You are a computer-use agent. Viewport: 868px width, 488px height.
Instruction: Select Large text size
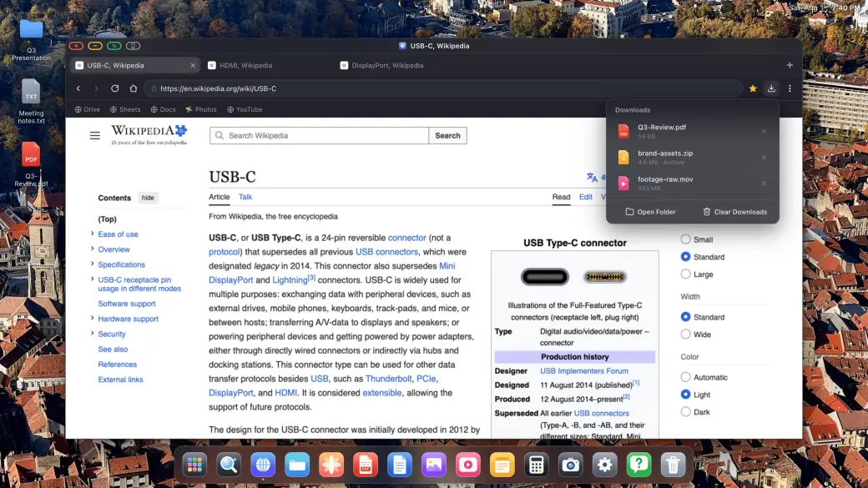685,274
